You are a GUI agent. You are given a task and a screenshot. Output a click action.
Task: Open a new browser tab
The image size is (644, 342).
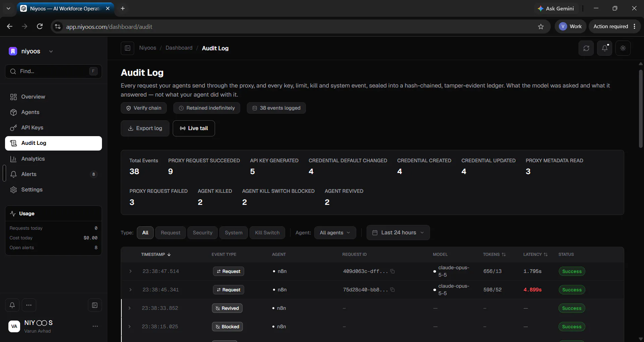(x=123, y=8)
